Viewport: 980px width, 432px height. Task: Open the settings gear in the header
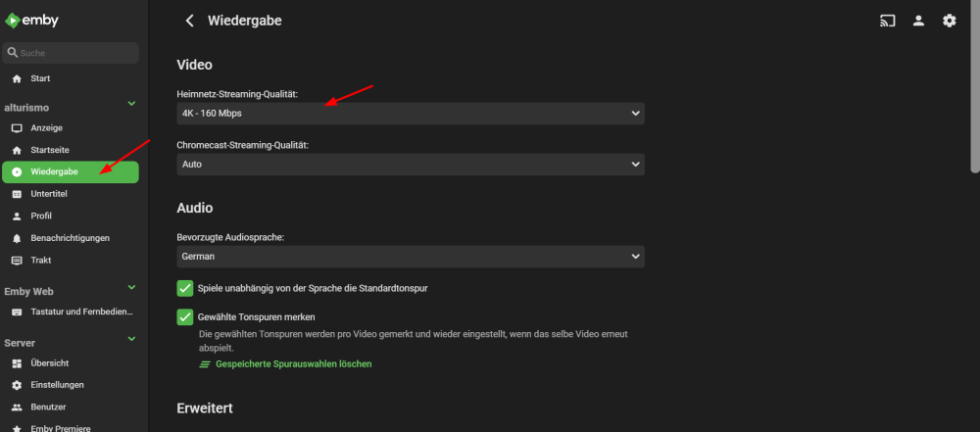950,21
